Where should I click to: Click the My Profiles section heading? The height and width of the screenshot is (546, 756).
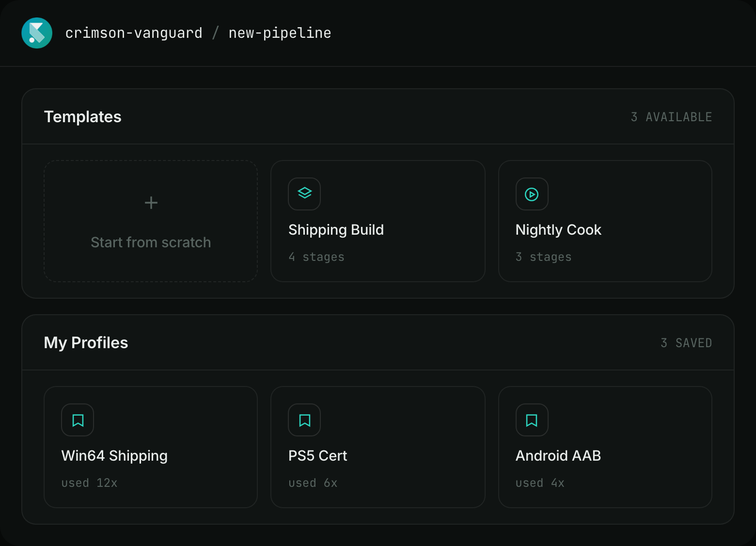[x=86, y=343]
